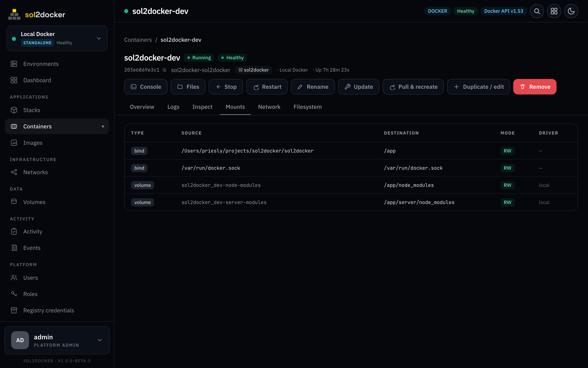Switch to Logs tab

point(173,107)
